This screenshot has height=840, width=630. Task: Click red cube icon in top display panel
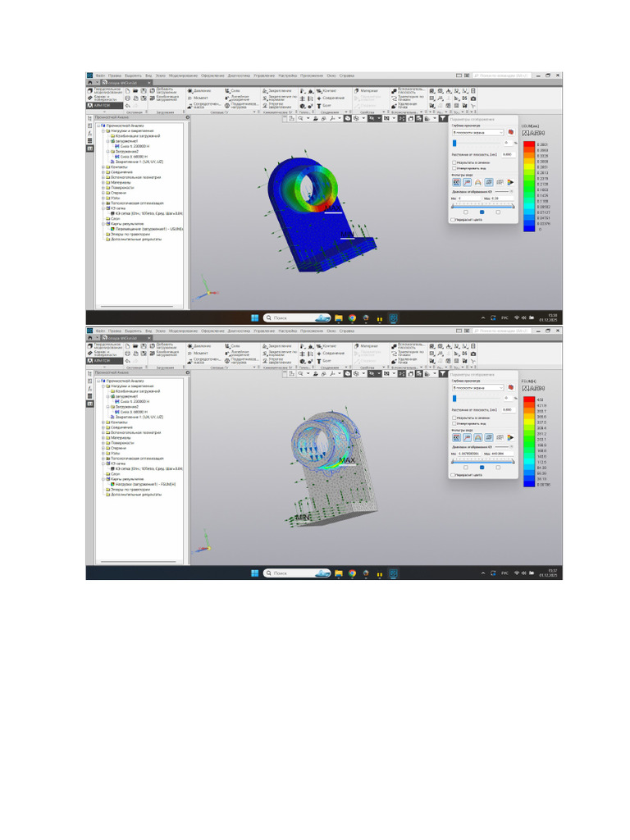(x=510, y=132)
